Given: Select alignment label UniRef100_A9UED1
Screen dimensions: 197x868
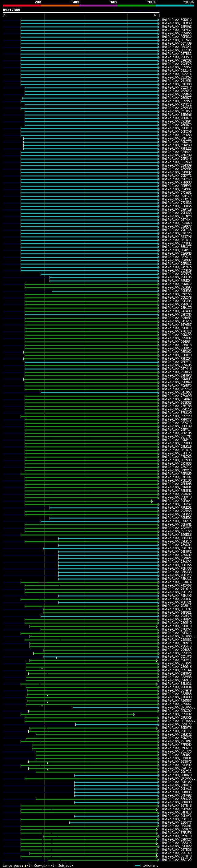Looking at the screenshot, I should coord(177,508).
